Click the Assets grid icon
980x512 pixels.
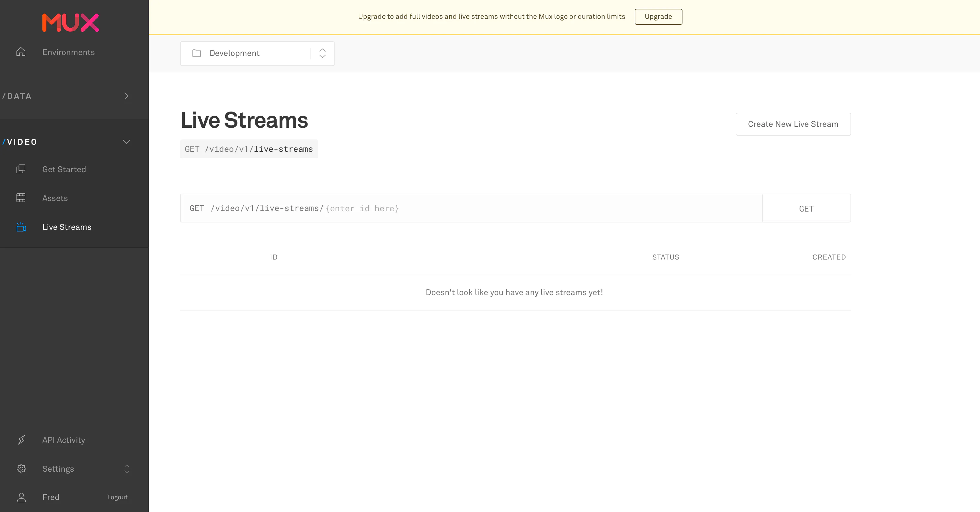21,198
